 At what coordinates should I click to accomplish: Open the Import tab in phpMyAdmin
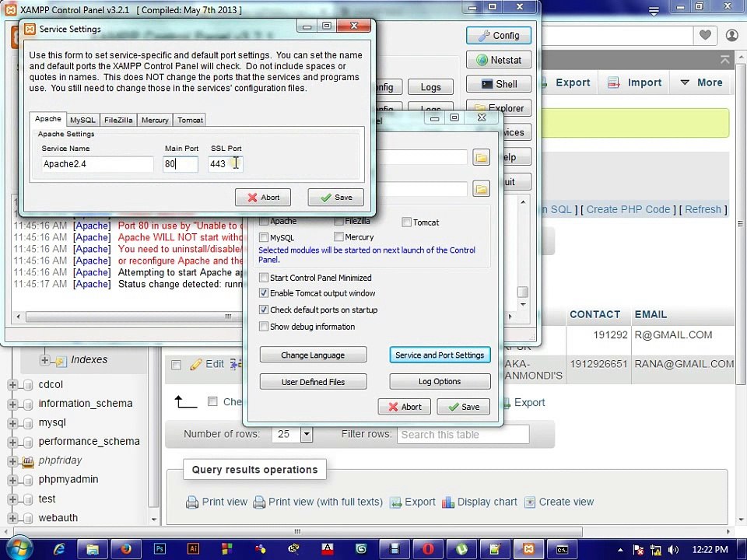point(634,82)
